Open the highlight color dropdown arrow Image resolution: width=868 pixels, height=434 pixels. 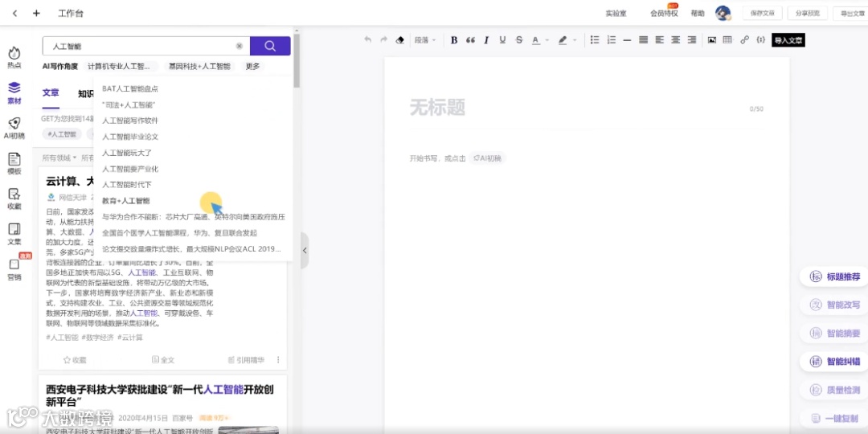(575, 40)
